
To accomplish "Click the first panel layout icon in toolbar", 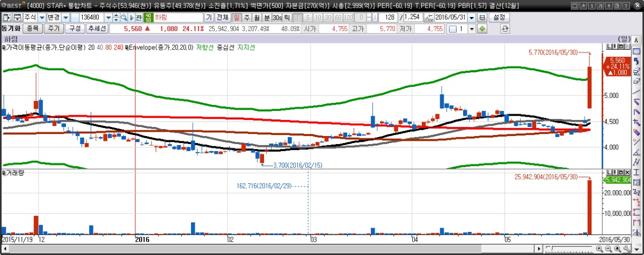I will [6, 17].
